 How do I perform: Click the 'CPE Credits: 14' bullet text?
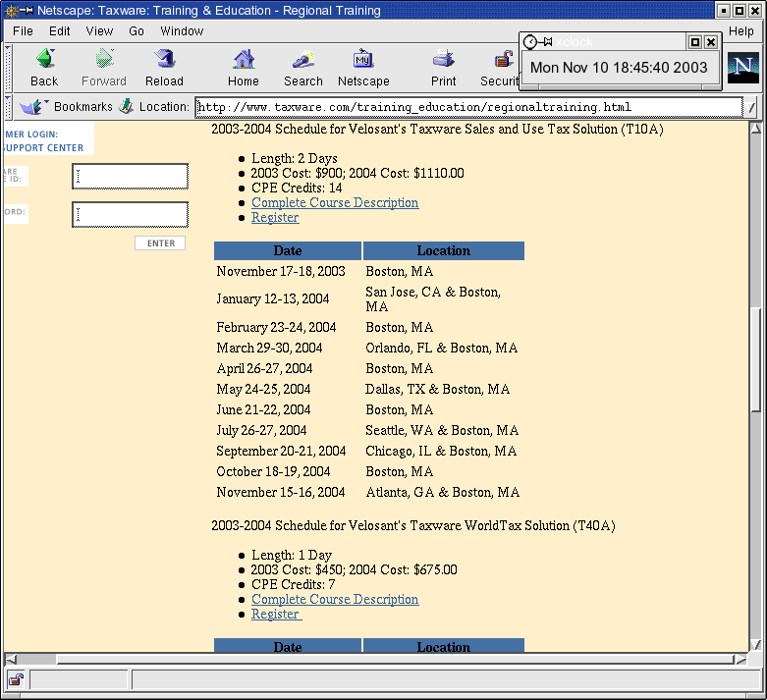(297, 188)
